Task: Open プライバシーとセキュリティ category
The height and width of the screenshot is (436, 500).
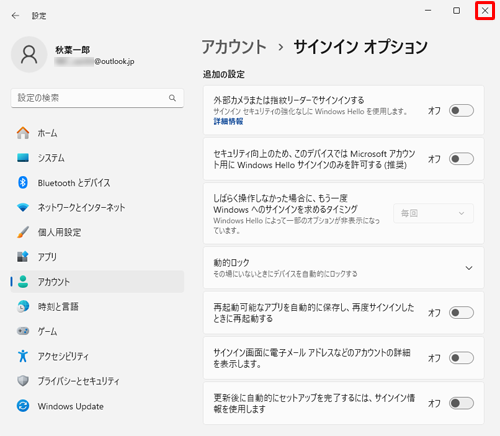Action: pos(97,381)
